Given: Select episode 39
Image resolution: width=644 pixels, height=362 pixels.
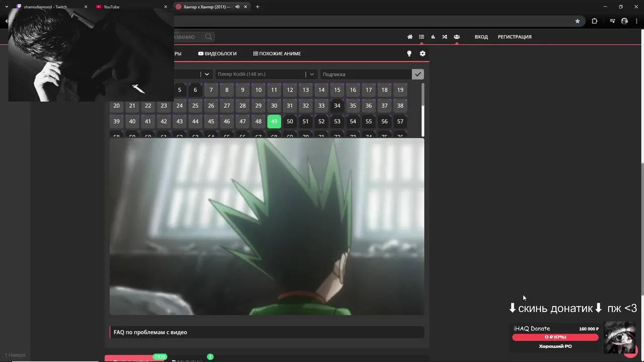Looking at the screenshot, I should [x=116, y=121].
